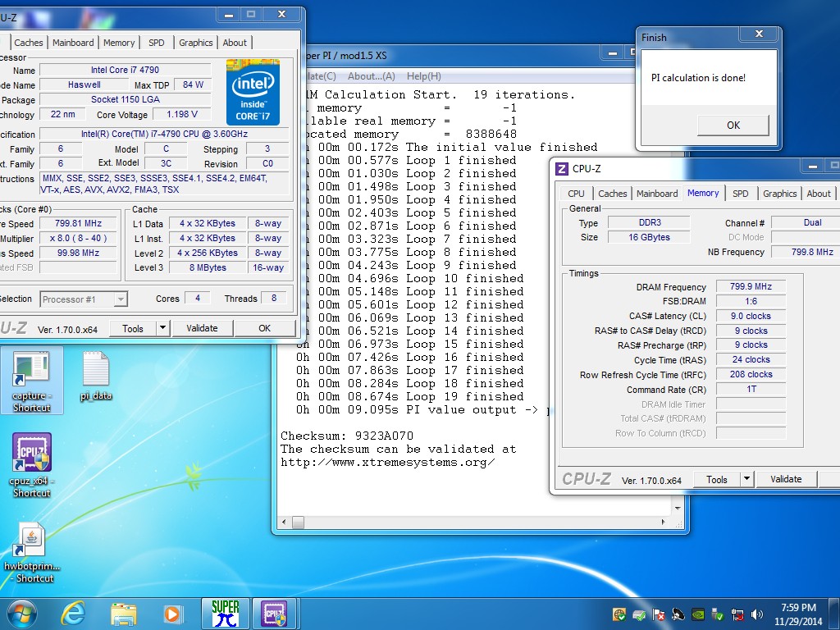The height and width of the screenshot is (630, 840).
Task: Click the globe checkmark tray icon
Action: (x=619, y=614)
